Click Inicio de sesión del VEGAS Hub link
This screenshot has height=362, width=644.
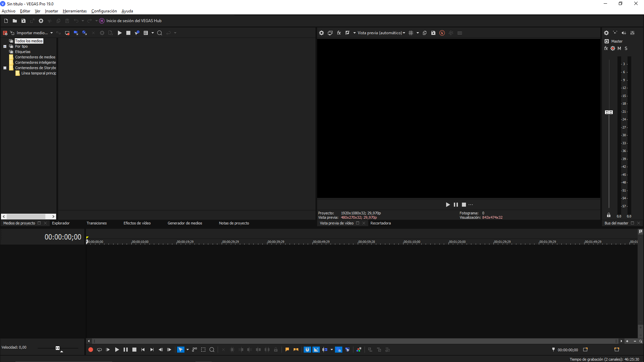[134, 21]
